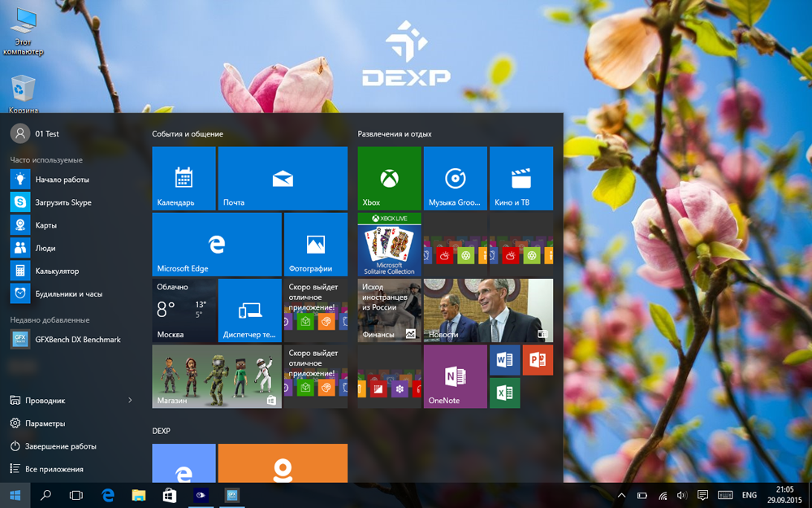
Task: Launch GFXBench DX Benchmark entry
Action: point(71,340)
